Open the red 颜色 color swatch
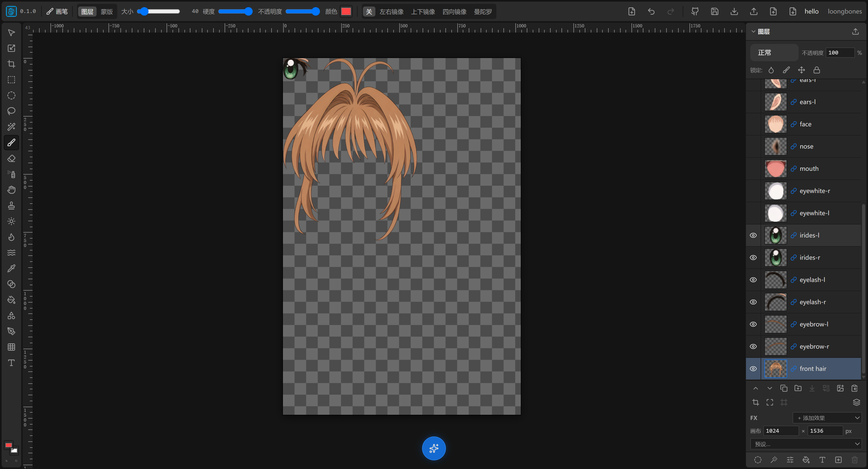This screenshot has height=469, width=868. [x=346, y=11]
